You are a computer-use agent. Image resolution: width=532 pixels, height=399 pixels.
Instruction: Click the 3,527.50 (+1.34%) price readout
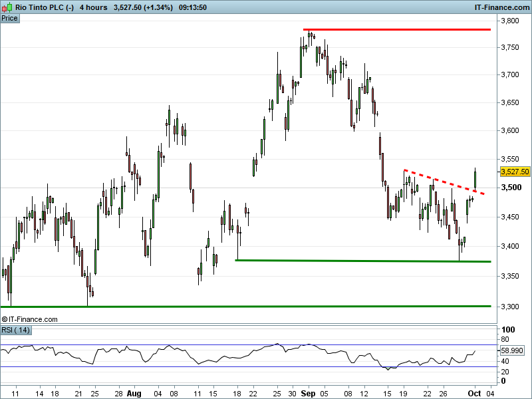pos(143,7)
